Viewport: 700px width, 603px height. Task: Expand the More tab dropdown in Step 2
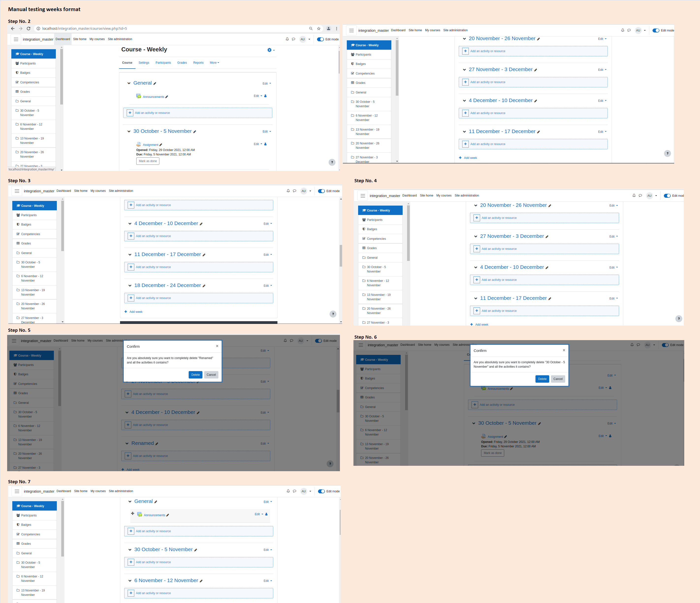[x=214, y=62]
